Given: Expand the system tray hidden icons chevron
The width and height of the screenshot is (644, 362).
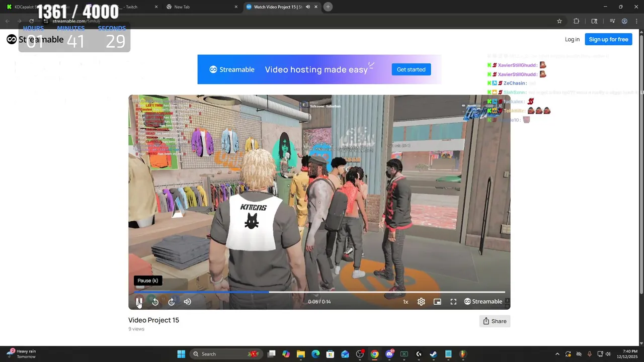Looking at the screenshot, I should click(x=557, y=354).
